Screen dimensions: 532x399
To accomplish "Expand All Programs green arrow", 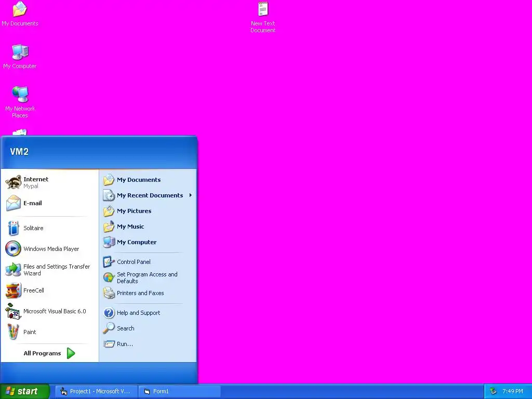I will (x=71, y=353).
